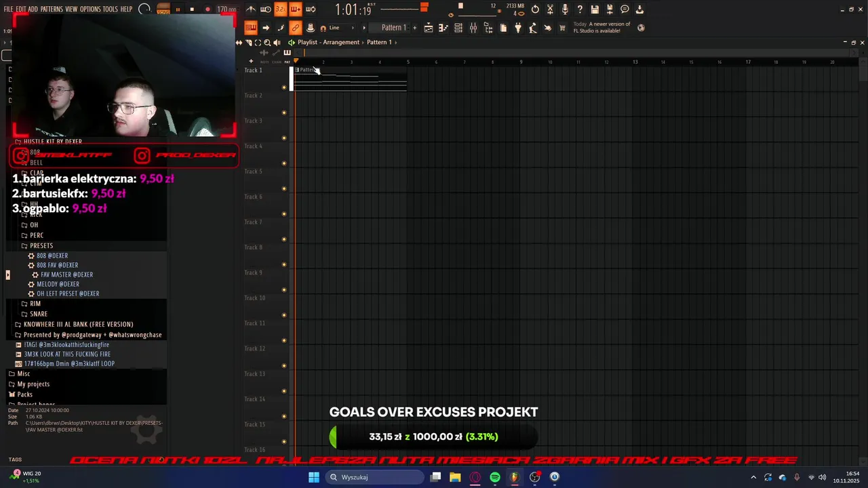Screen dimensions: 868x488
Task: Click the export download icon
Action: click(x=639, y=9)
